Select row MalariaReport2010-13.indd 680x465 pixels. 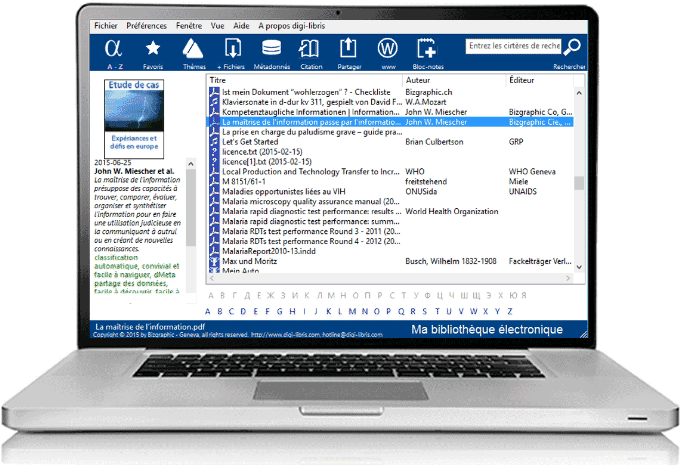(390, 252)
